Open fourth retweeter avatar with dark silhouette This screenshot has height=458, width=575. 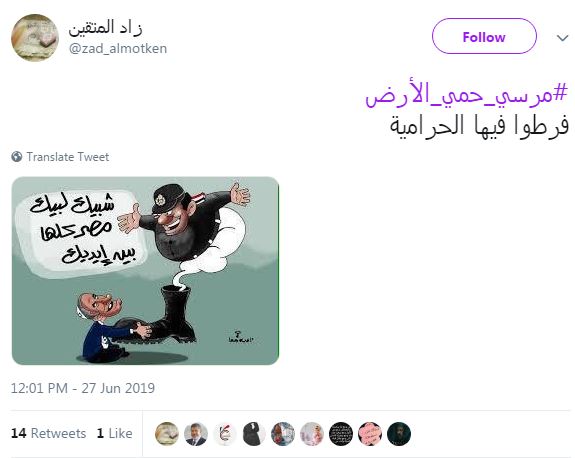[254, 434]
